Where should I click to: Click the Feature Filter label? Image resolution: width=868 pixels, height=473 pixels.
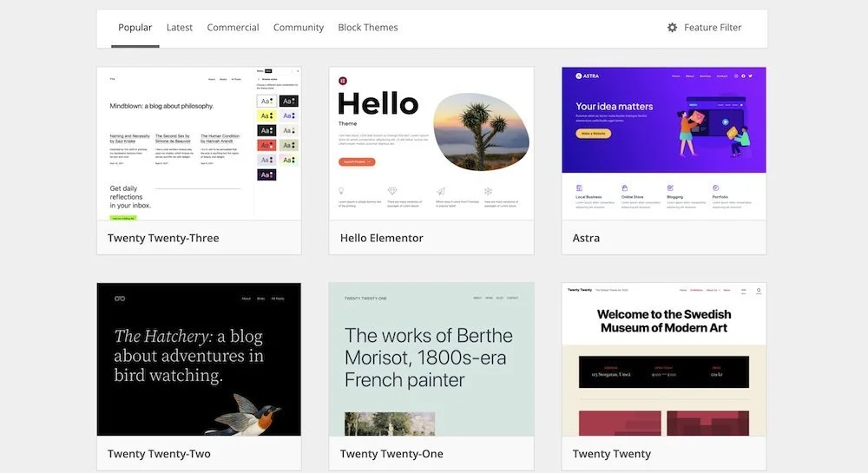pos(713,27)
